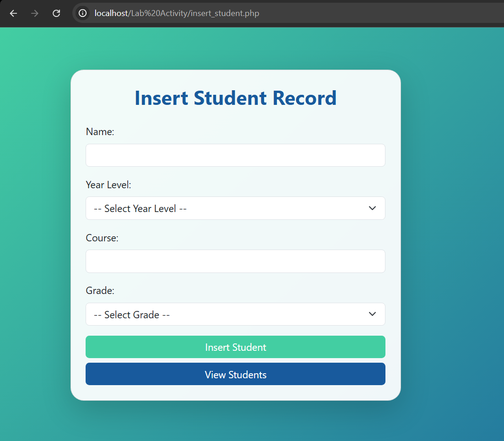Open the student list via View Students

235,375
